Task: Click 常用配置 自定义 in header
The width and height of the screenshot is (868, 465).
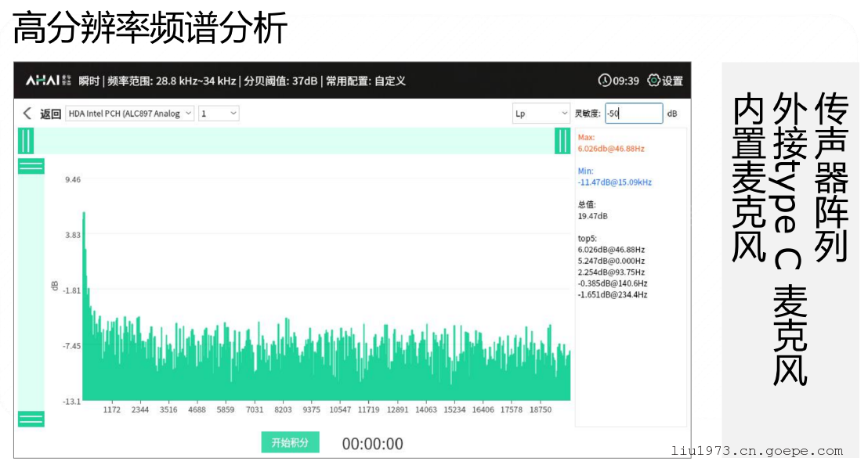Action: click(366, 81)
